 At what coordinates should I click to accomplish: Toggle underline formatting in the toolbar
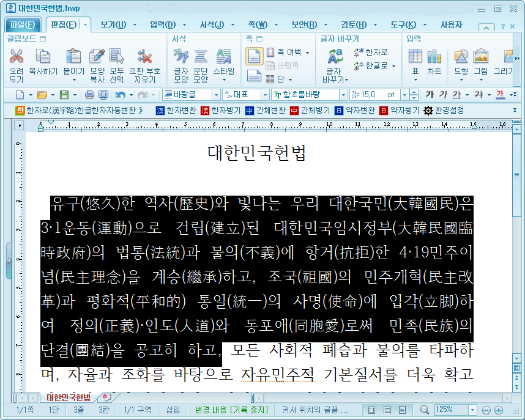456,95
